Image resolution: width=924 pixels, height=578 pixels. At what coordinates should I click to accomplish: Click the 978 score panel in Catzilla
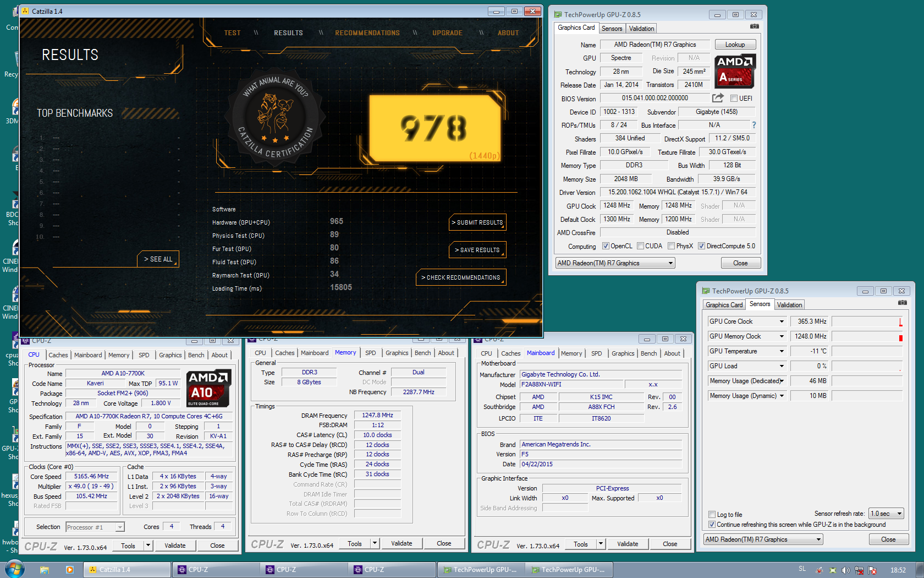(435, 128)
